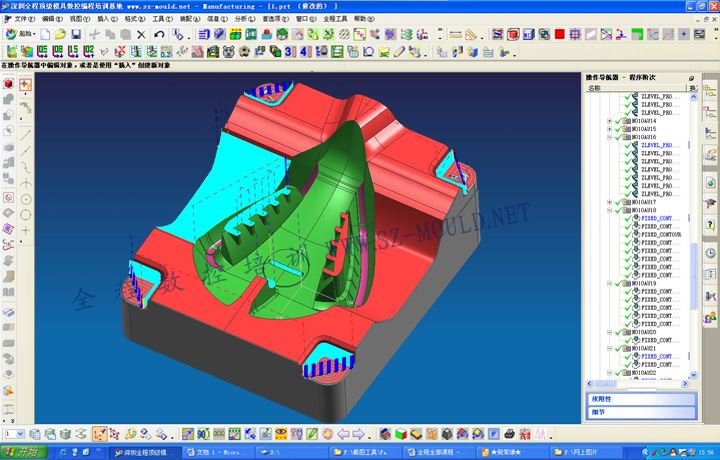This screenshot has width=720, height=460.
Task: Click the red wireframe cube view icon
Action: coord(513,34)
